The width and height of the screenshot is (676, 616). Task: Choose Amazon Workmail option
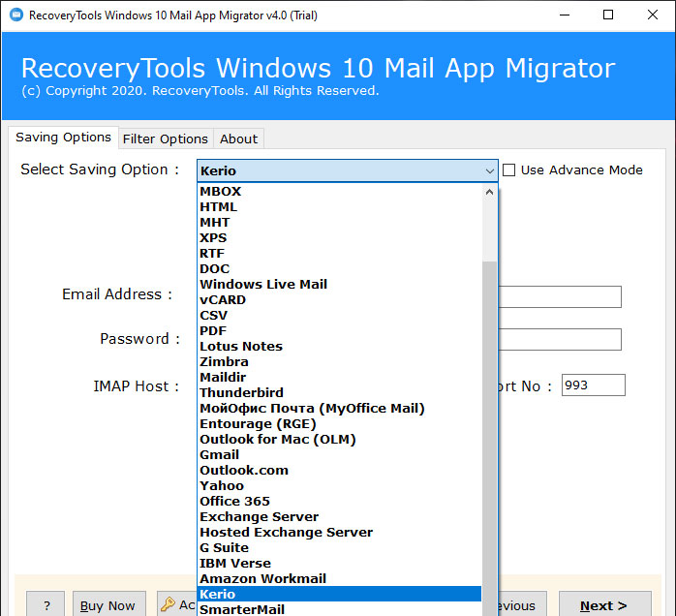[340, 579]
